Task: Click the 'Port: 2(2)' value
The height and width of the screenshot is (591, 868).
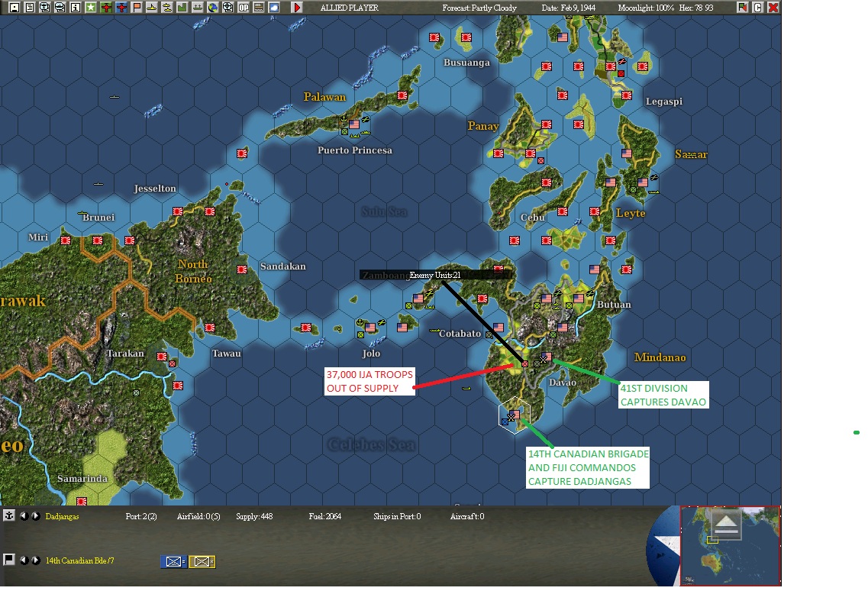Action: (141, 516)
